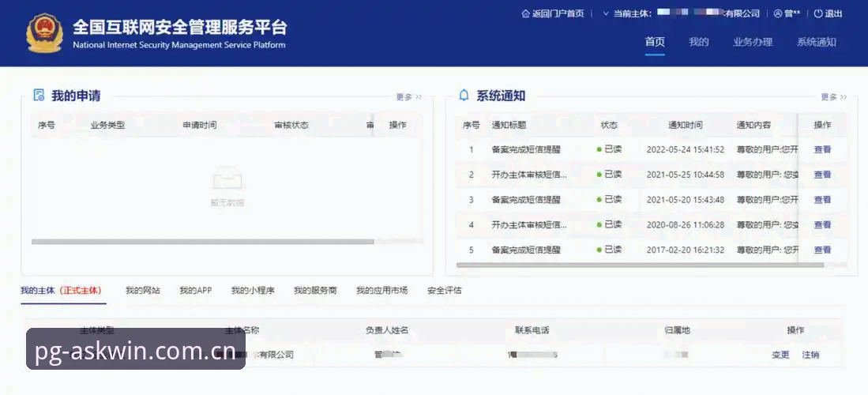Click the document icon beside 我的申请
Viewport: 868px width, 395px height.
pos(39,96)
